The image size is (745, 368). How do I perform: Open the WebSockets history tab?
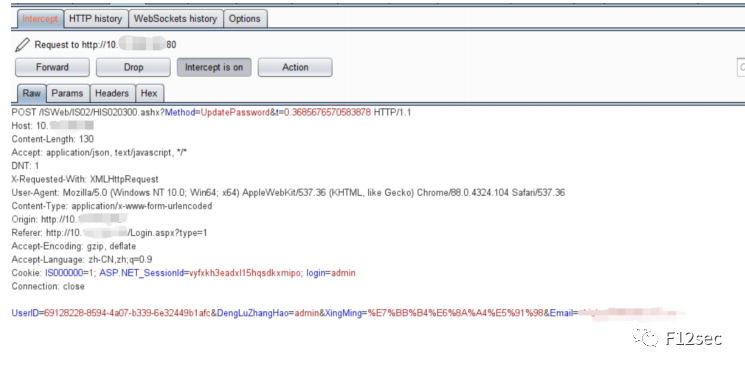pos(175,19)
